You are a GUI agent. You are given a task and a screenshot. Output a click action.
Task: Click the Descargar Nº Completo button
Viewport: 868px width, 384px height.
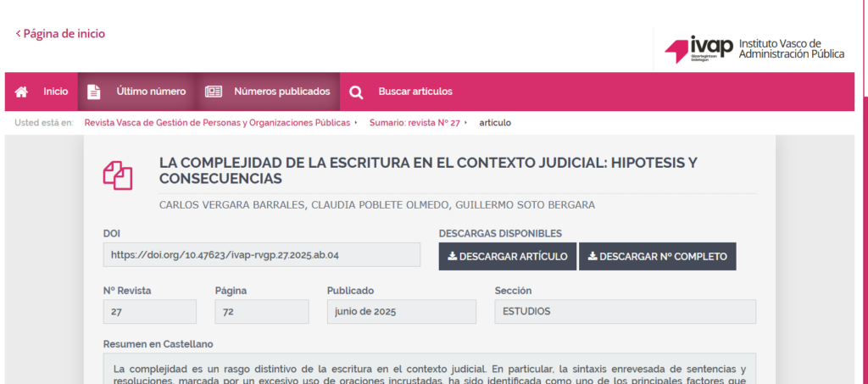coord(658,257)
